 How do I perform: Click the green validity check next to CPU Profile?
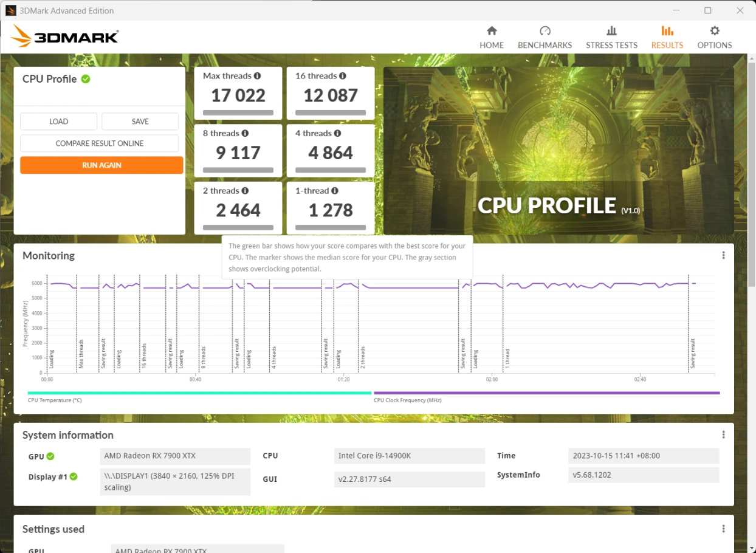(x=86, y=79)
